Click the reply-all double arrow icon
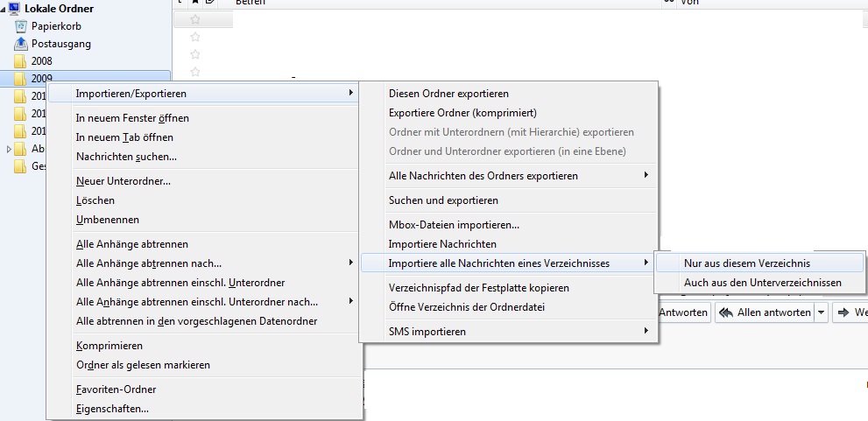Image resolution: width=868 pixels, height=421 pixels. tap(726, 312)
